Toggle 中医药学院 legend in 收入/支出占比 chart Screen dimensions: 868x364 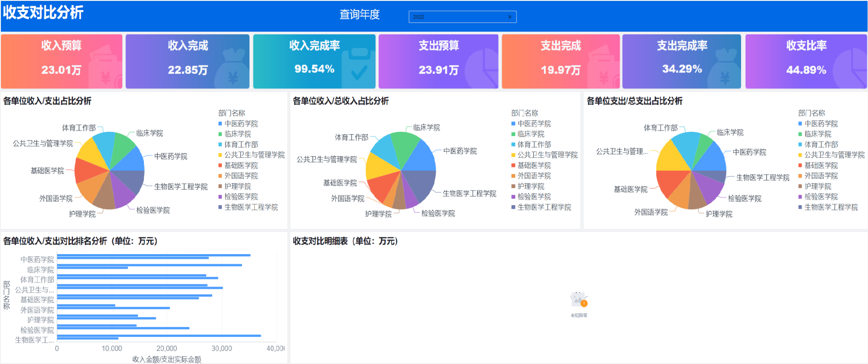[238, 124]
